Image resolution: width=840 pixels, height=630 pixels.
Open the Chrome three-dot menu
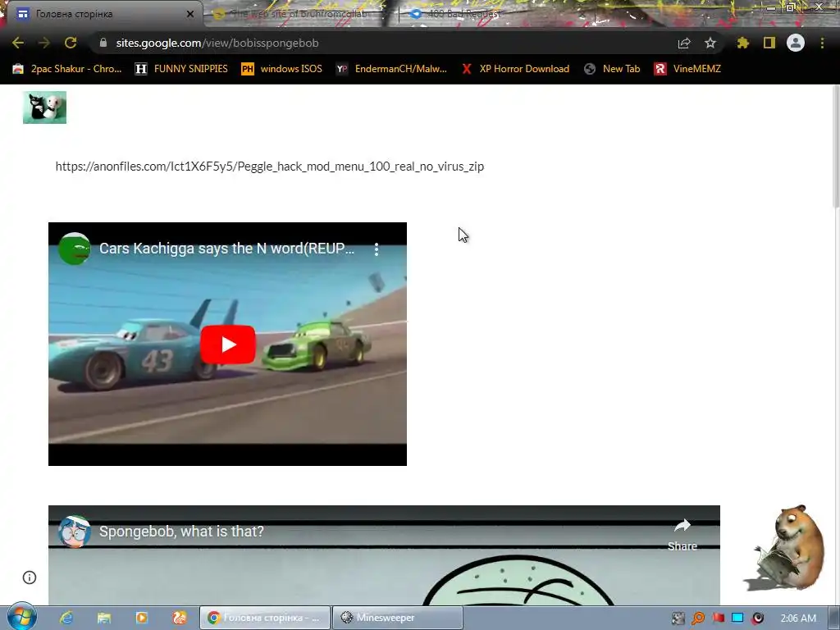pos(822,43)
